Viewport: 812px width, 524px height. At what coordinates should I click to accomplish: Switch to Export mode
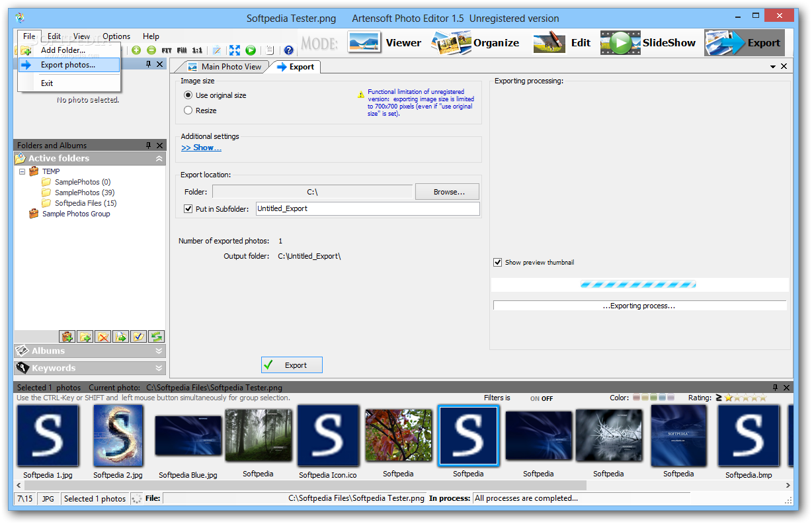[x=743, y=43]
